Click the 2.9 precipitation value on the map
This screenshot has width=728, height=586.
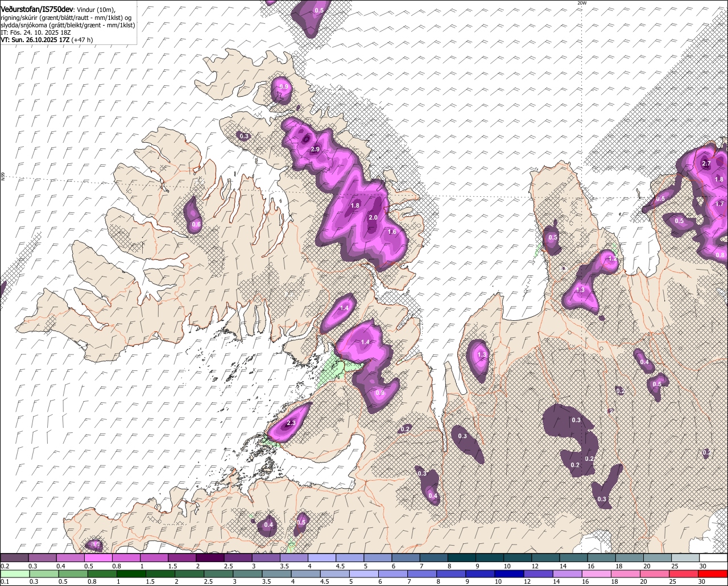[x=315, y=149]
